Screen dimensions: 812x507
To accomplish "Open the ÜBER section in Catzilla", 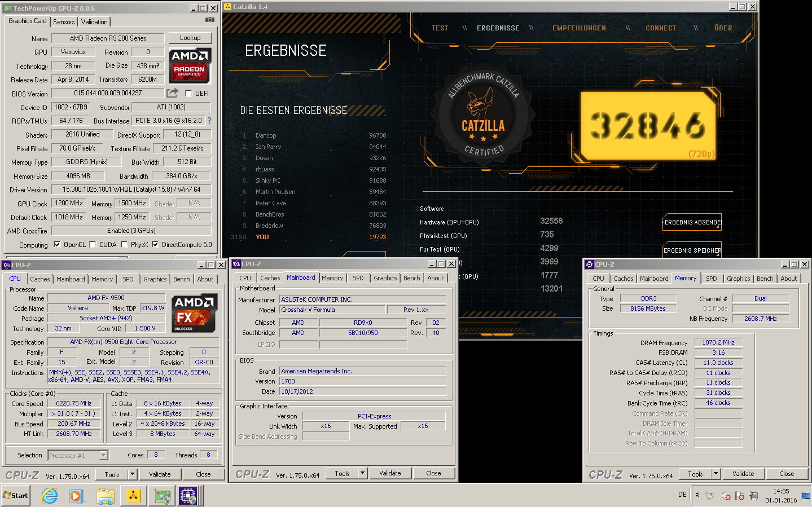I will [x=723, y=28].
